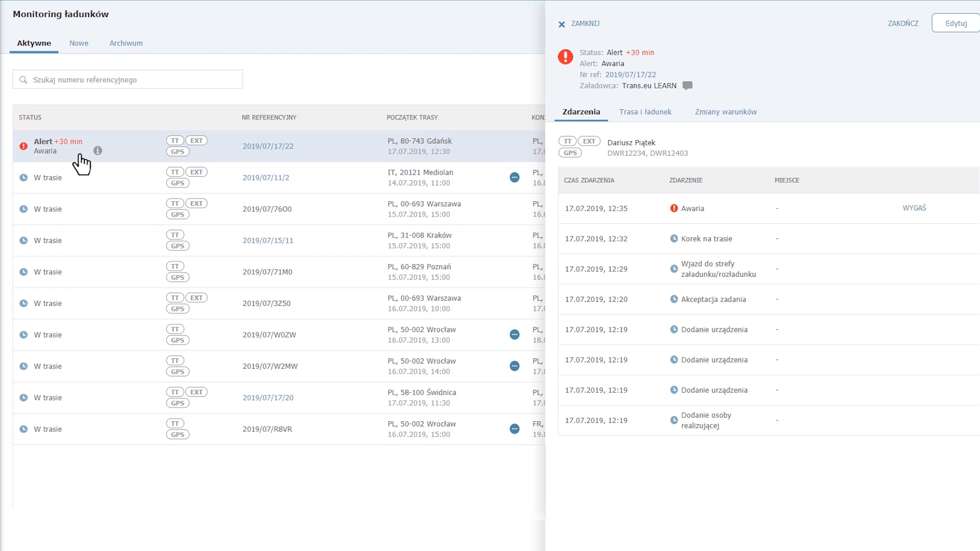
Task: Click the GPS badge in the Mediolan row
Action: [x=178, y=183]
